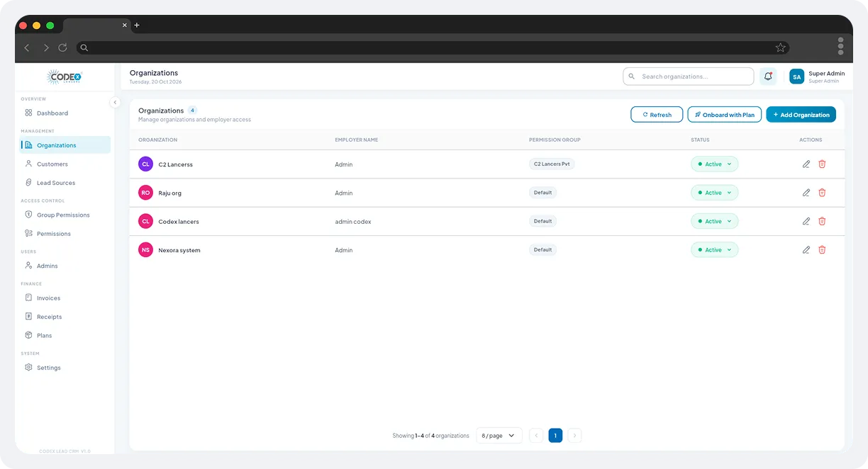Delete the Codex lancers organization
Screen dimensions: 868x469
pos(822,221)
